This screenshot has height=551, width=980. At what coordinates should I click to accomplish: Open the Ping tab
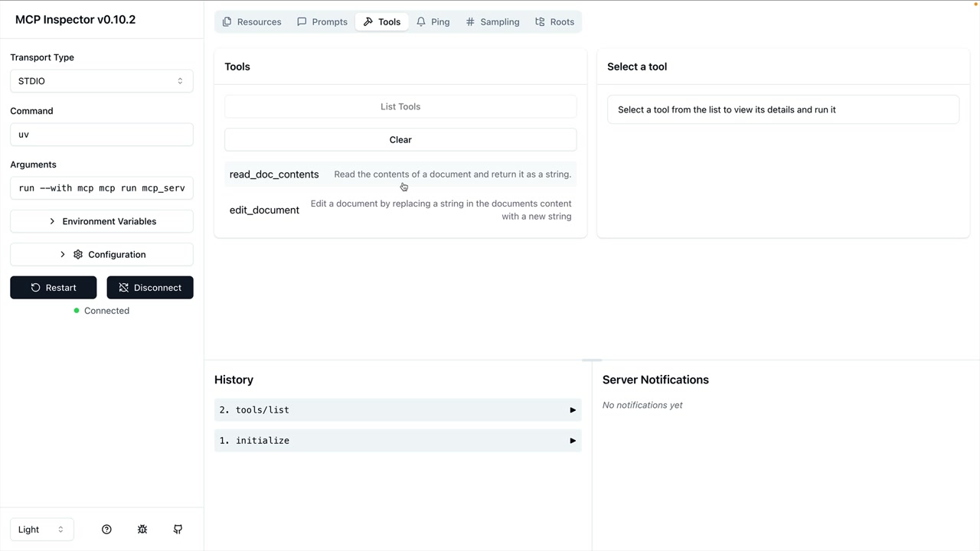coord(433,22)
